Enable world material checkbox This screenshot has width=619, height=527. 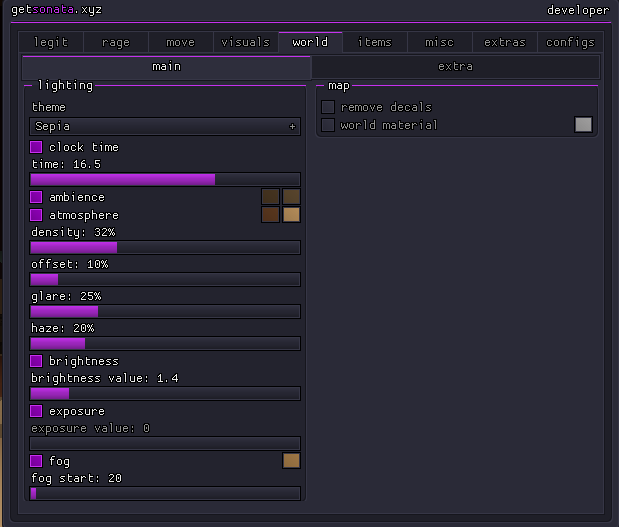click(x=328, y=125)
